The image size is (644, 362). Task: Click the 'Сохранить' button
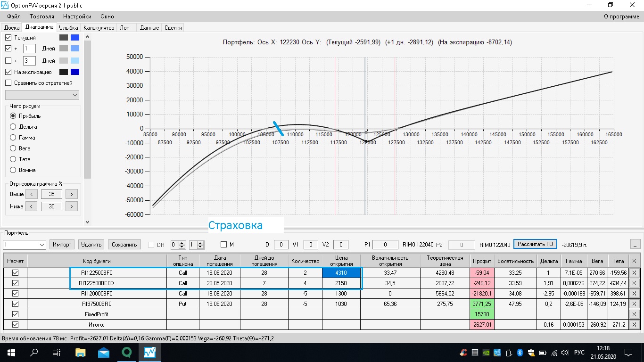pyautogui.click(x=125, y=245)
